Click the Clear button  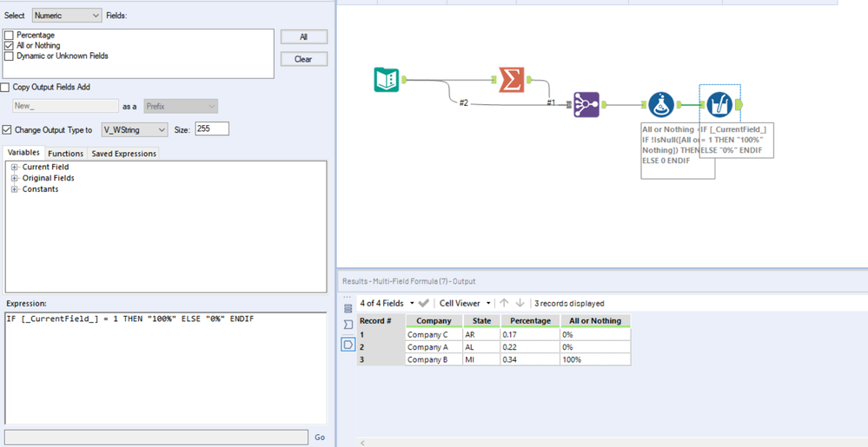pos(304,59)
